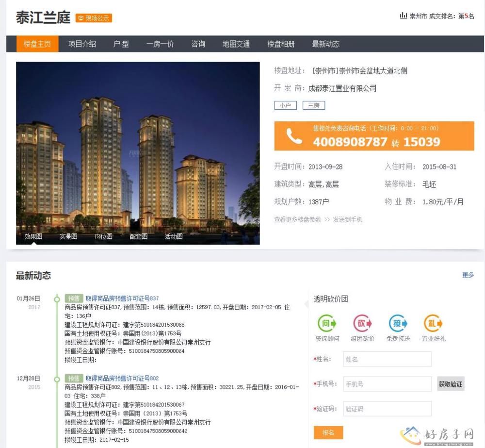
Task: Select the 配套图 image category
Action: [139, 236]
